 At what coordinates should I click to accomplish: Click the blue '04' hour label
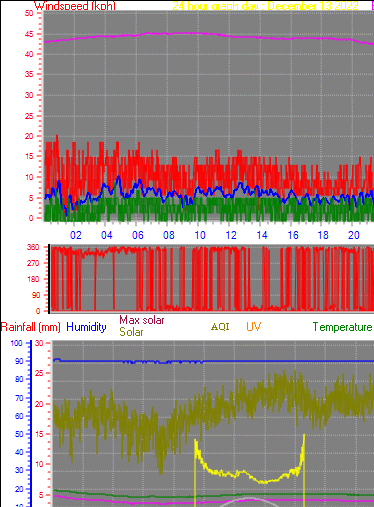point(107,235)
